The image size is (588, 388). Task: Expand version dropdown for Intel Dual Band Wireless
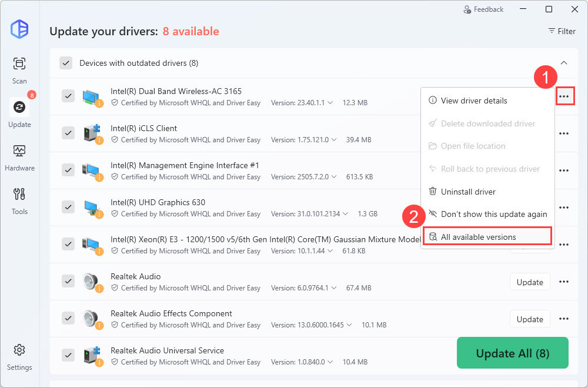330,103
